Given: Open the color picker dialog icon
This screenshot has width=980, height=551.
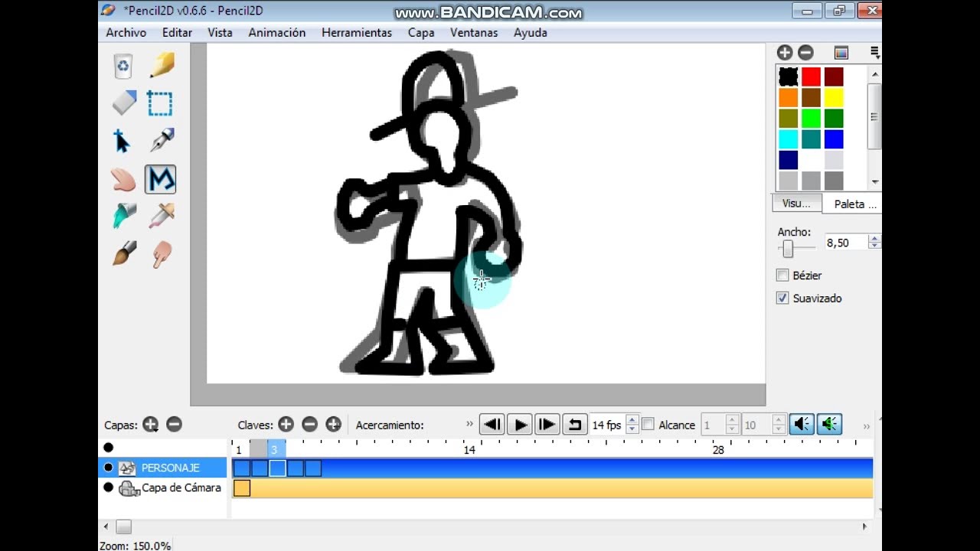Looking at the screenshot, I should [x=841, y=52].
